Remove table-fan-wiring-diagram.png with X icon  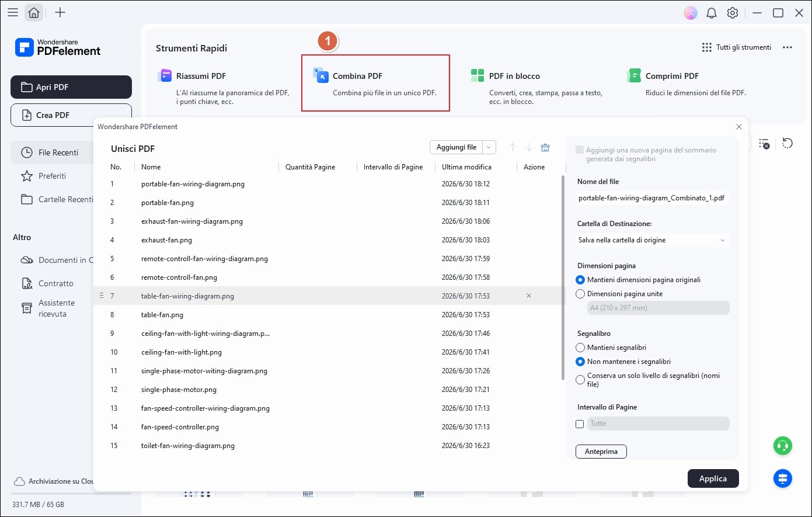tap(529, 296)
